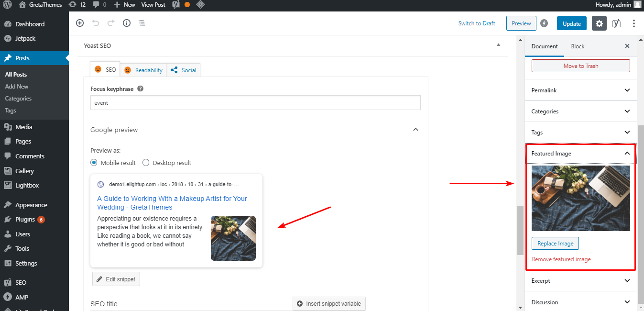Open the Tags submenu under Posts
644x311 pixels.
click(x=11, y=111)
